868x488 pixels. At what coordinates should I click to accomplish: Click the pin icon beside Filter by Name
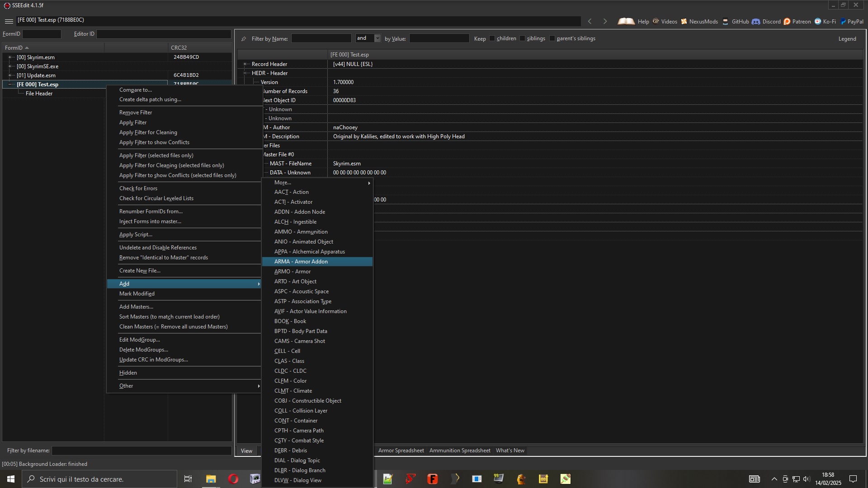(x=244, y=39)
